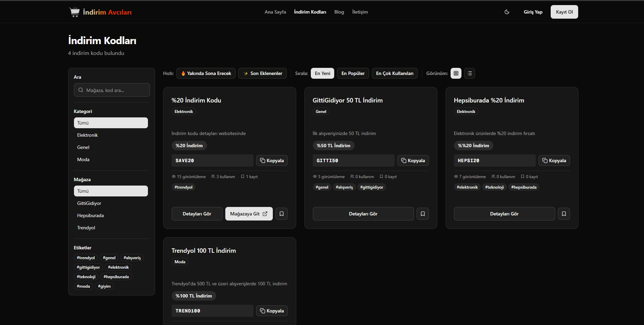Select the #hepsiburada tag in Etiketler
The image size is (644, 325).
[x=116, y=277]
